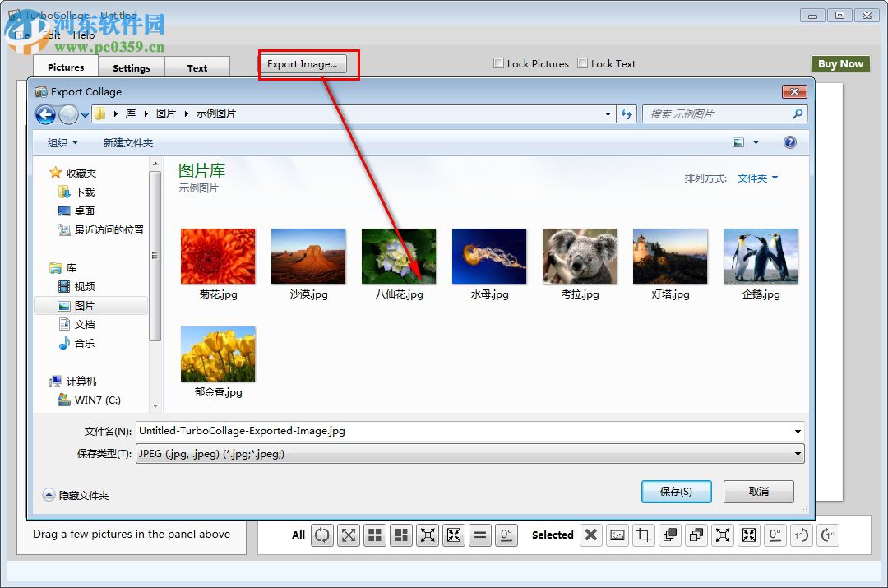Click the grayed forward navigation arrow
Viewport: 888px width, 588px height.
(68, 114)
